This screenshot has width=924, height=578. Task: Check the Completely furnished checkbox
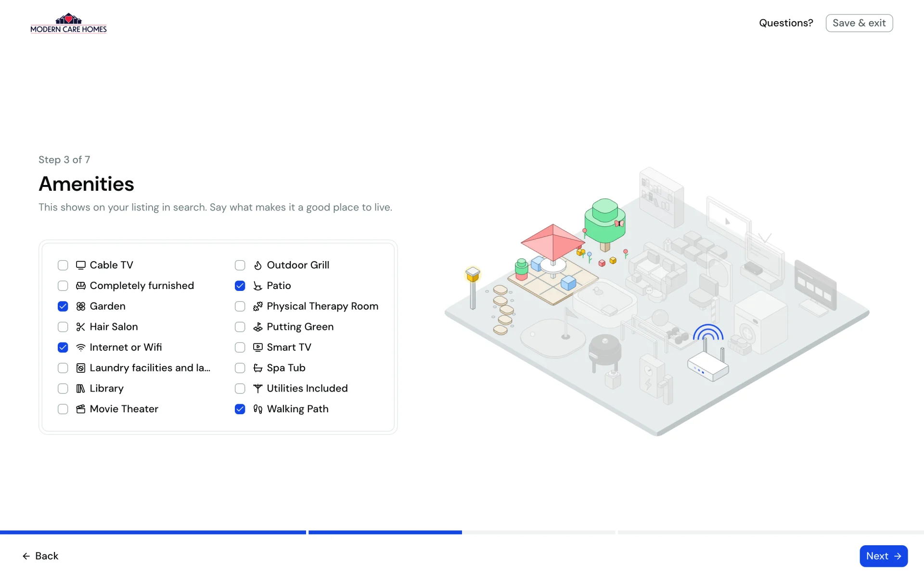[63, 286]
